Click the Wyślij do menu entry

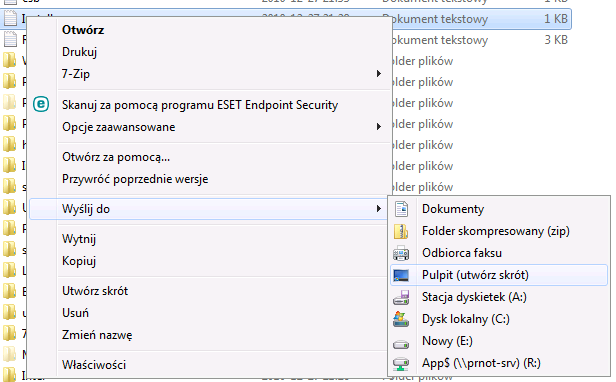point(209,209)
